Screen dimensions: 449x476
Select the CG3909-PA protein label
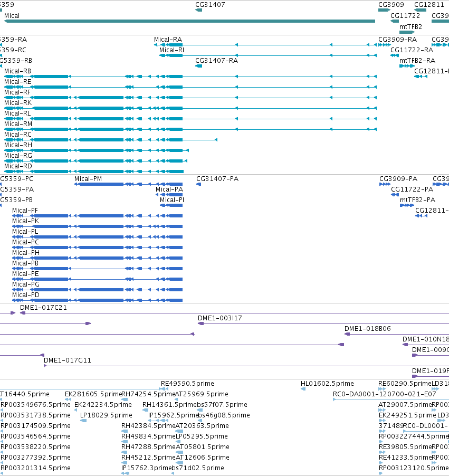(398, 179)
